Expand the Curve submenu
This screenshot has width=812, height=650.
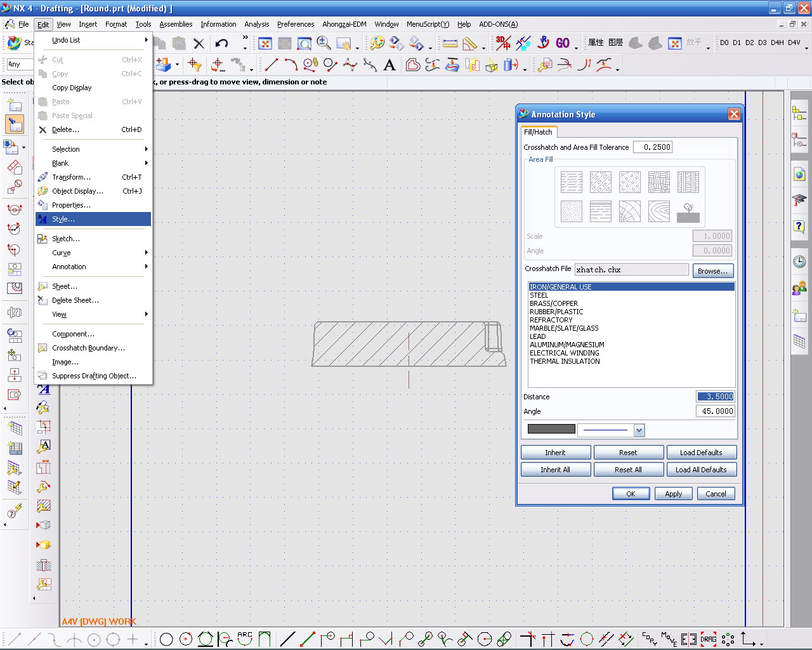point(93,253)
